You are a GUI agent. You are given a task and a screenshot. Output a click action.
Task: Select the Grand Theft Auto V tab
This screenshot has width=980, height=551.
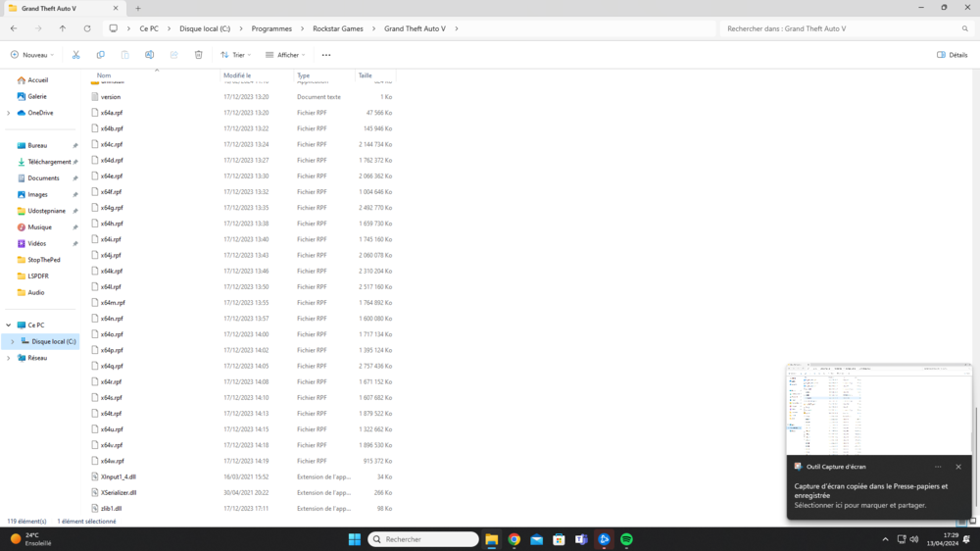[63, 9]
